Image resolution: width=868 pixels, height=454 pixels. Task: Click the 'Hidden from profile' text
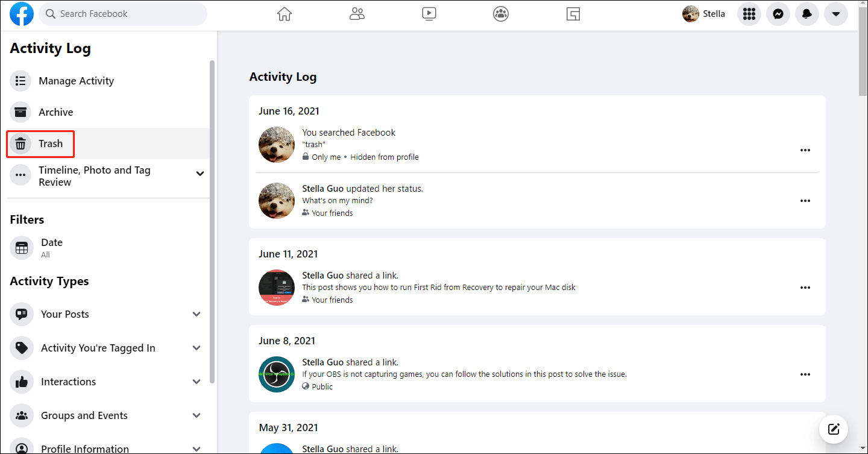pos(385,157)
